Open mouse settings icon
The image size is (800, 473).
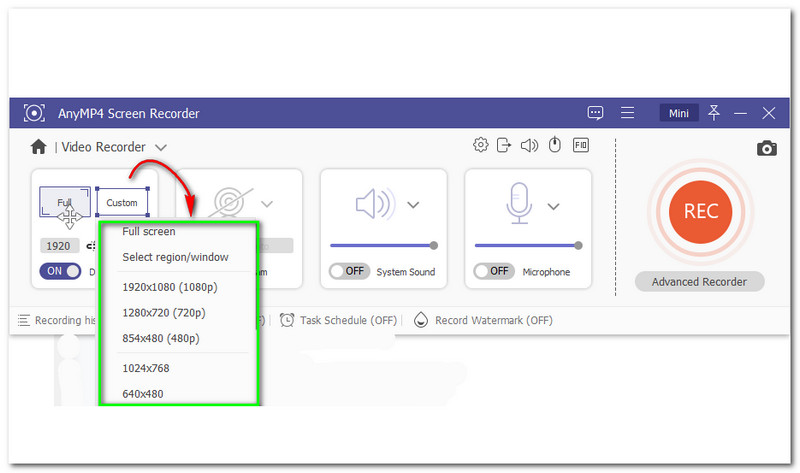point(555,145)
